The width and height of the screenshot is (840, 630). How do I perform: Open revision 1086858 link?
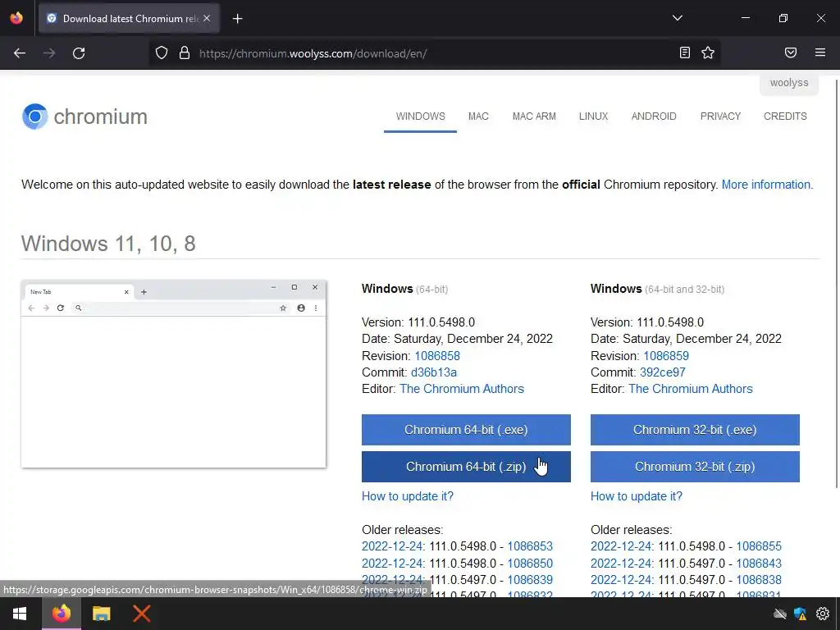pyautogui.click(x=437, y=356)
